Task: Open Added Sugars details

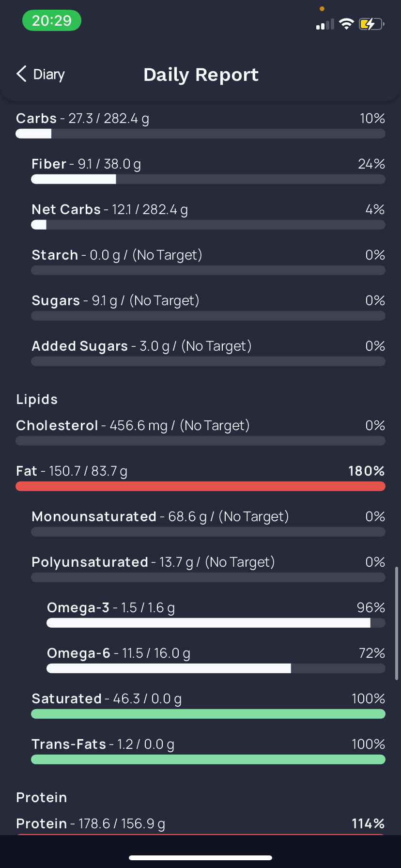Action: coord(208,353)
